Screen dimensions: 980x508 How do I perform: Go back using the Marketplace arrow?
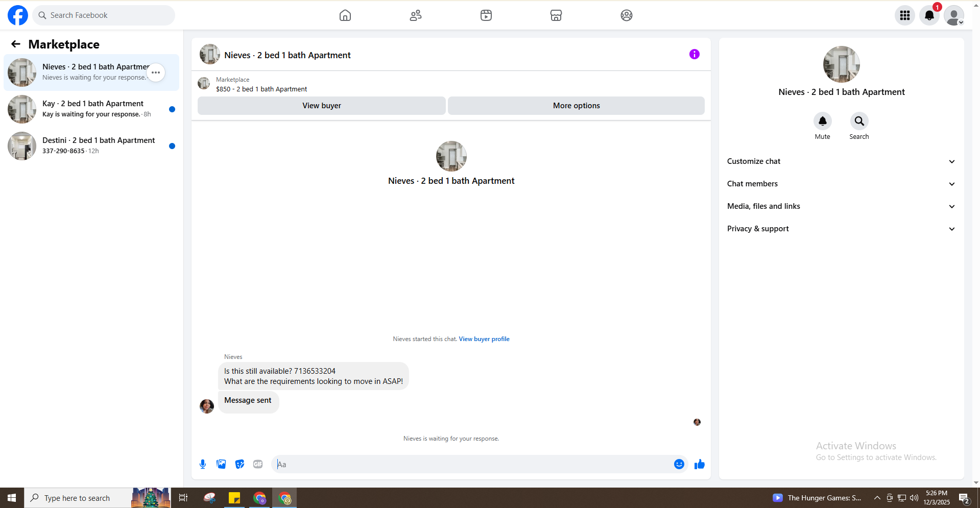pyautogui.click(x=16, y=44)
